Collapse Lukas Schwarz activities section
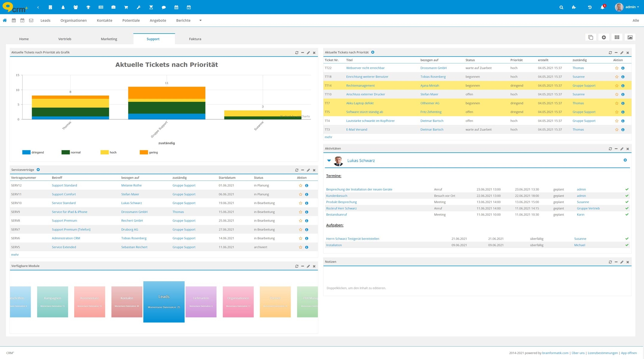This screenshot has height=359, width=644. tap(329, 161)
